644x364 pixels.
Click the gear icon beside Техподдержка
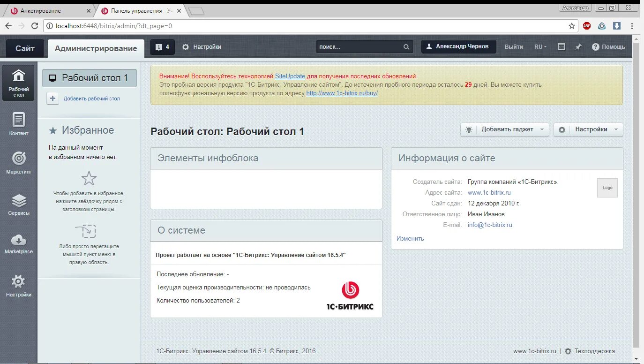[x=568, y=351]
